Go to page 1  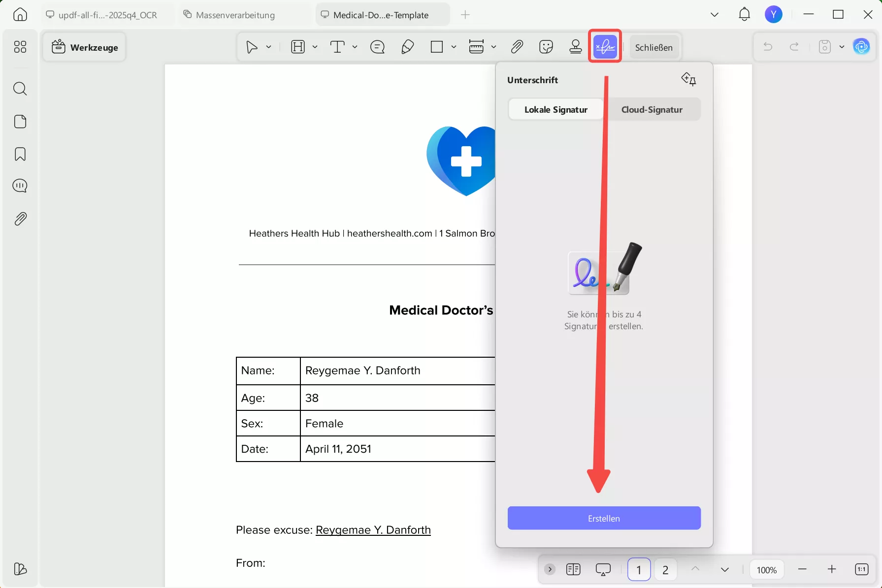pyautogui.click(x=639, y=570)
